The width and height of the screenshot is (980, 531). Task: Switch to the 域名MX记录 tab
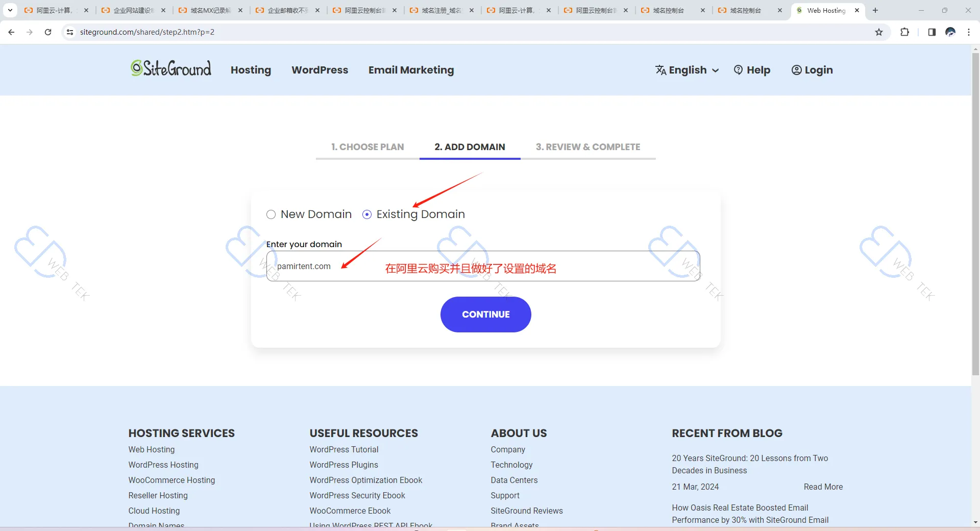click(x=211, y=10)
